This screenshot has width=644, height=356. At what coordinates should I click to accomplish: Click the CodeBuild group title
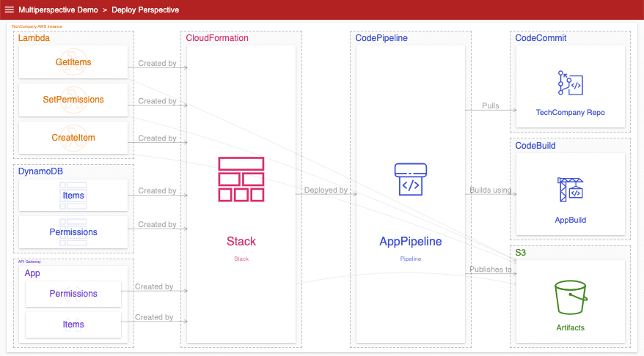[535, 146]
